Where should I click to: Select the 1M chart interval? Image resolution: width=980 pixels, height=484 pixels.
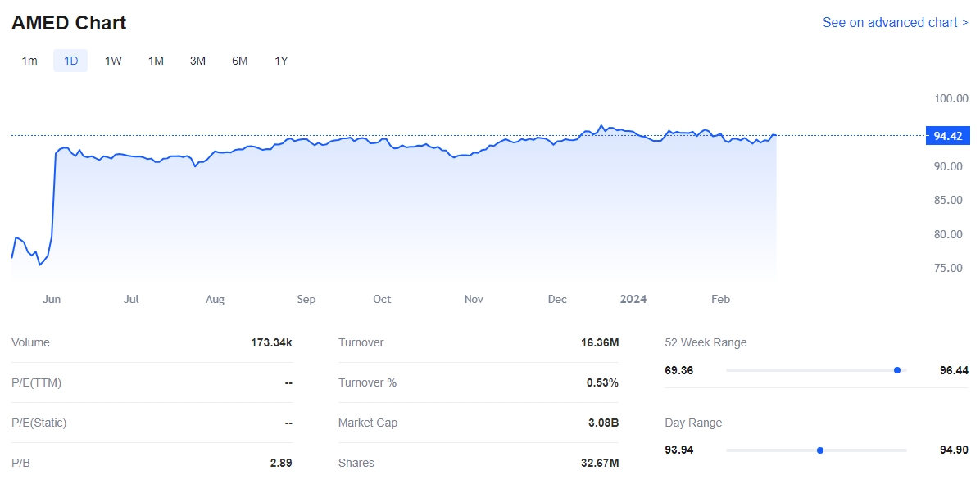156,61
